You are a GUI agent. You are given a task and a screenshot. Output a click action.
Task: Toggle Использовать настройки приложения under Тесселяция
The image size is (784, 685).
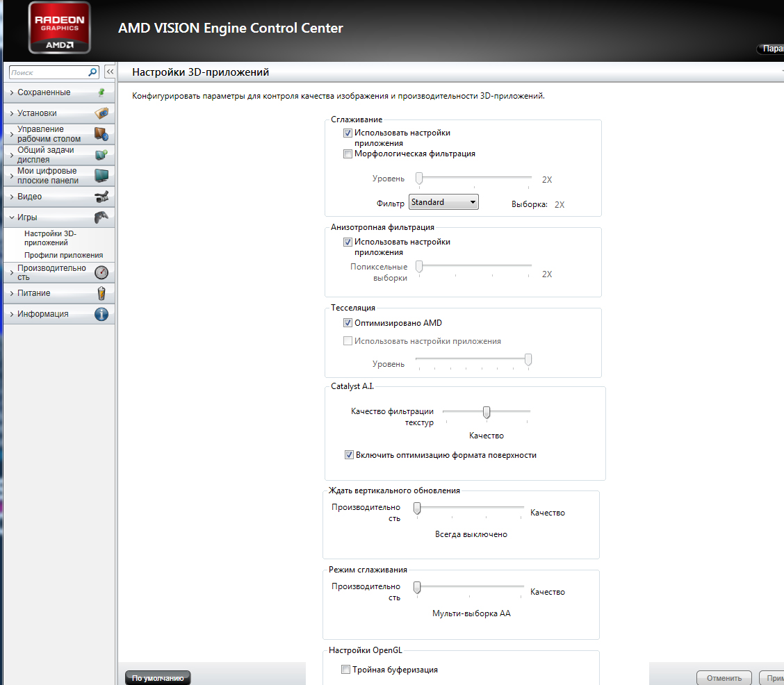(348, 340)
